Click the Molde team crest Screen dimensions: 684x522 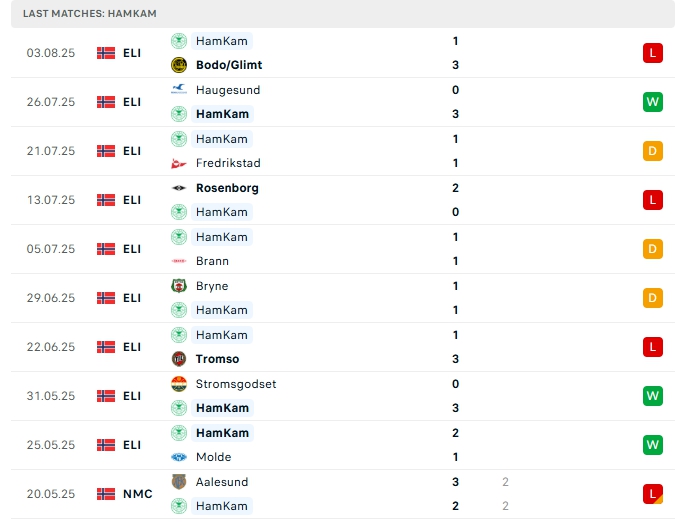179,457
